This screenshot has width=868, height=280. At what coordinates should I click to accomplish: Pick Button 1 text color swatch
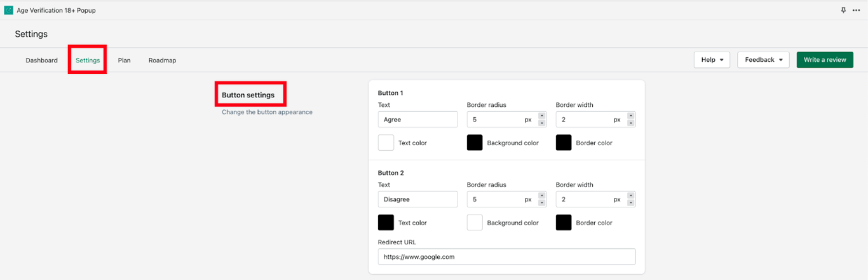(386, 143)
